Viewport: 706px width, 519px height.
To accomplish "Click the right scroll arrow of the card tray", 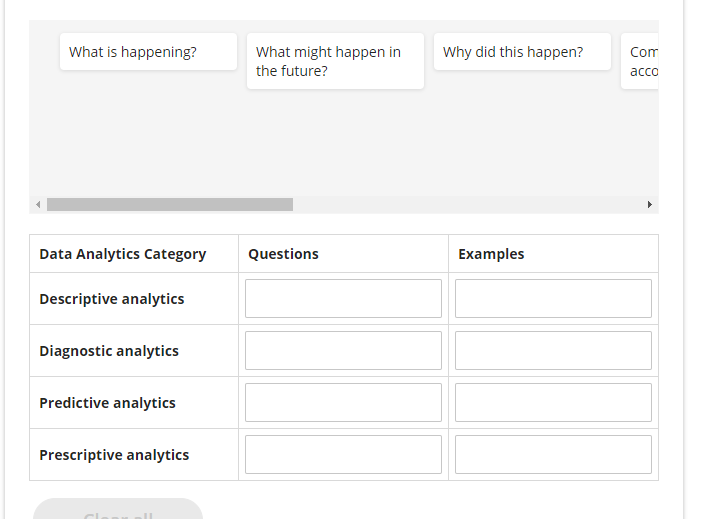I will (x=650, y=205).
